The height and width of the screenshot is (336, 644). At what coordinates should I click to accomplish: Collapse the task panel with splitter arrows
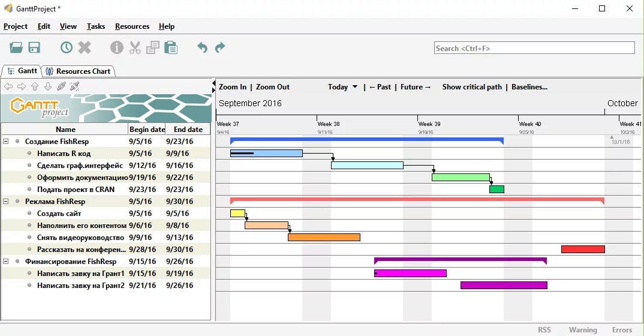click(213, 86)
